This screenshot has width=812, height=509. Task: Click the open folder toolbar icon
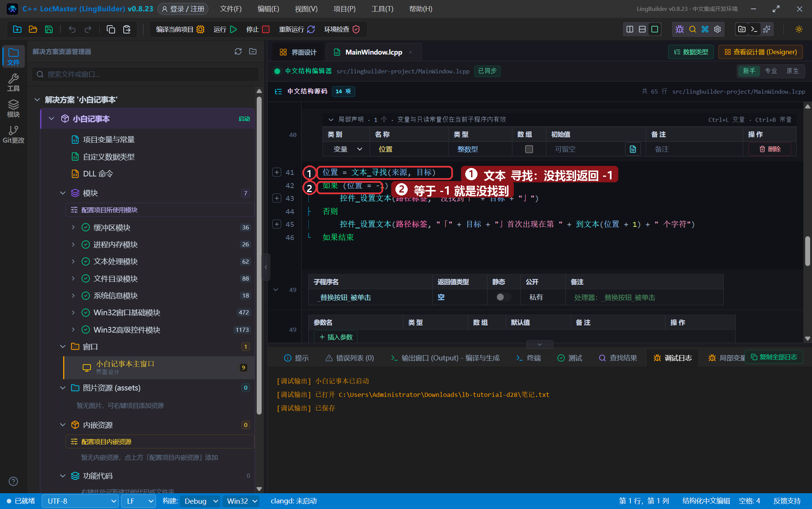point(33,29)
